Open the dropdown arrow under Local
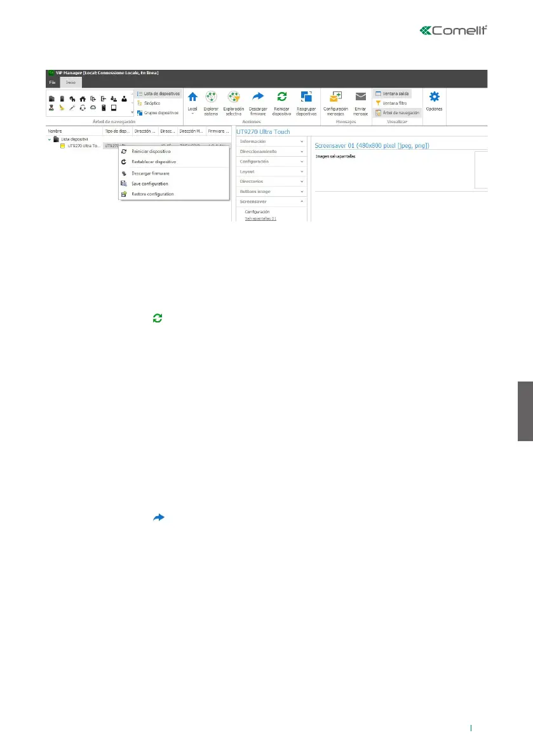This screenshot has width=533, height=756. pos(192,114)
